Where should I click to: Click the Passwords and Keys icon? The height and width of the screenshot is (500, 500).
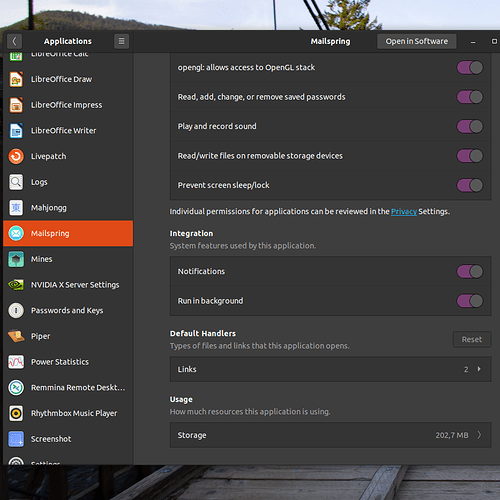point(16,310)
